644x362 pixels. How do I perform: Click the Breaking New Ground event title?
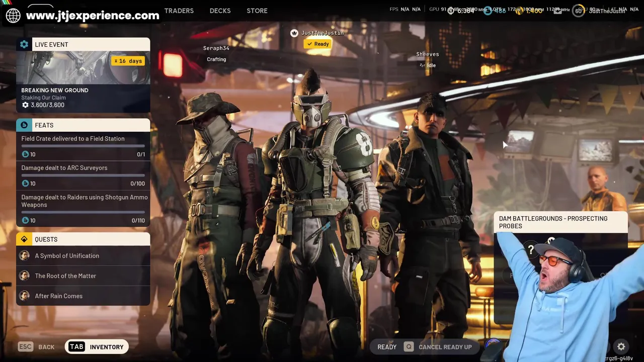tap(55, 90)
